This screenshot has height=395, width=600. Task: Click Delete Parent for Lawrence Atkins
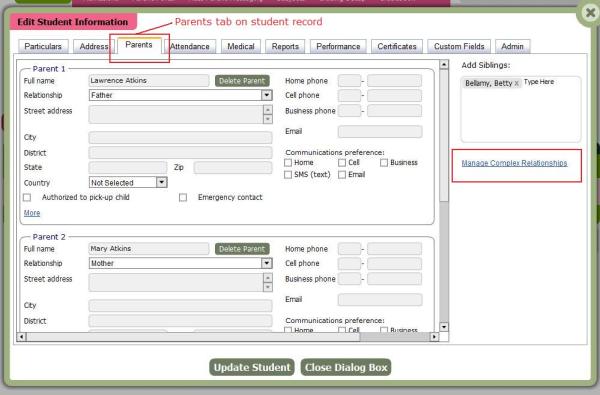click(242, 81)
